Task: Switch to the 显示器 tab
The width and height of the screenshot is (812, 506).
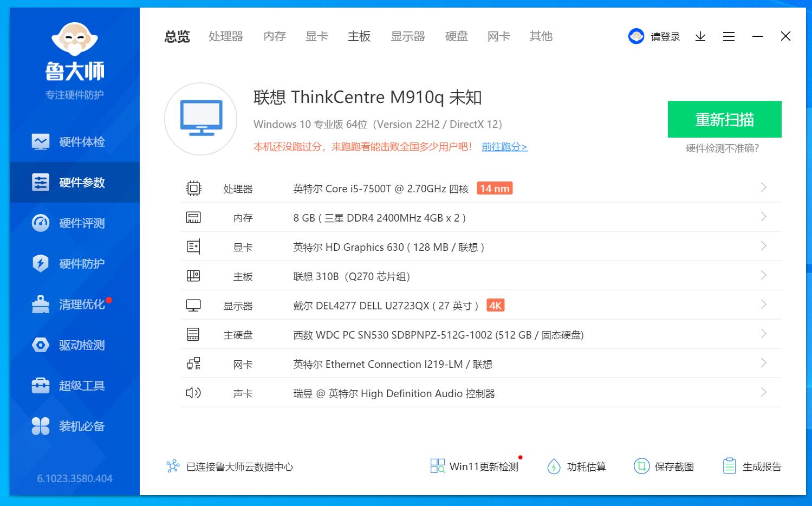Action: coord(407,36)
